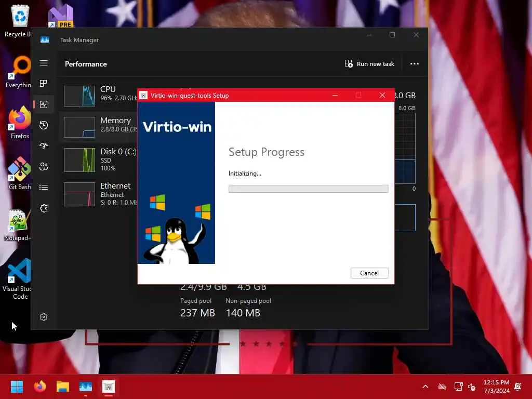The image size is (532, 399).
Task: Select Notepad++ desktop shortcut
Action: click(x=18, y=225)
